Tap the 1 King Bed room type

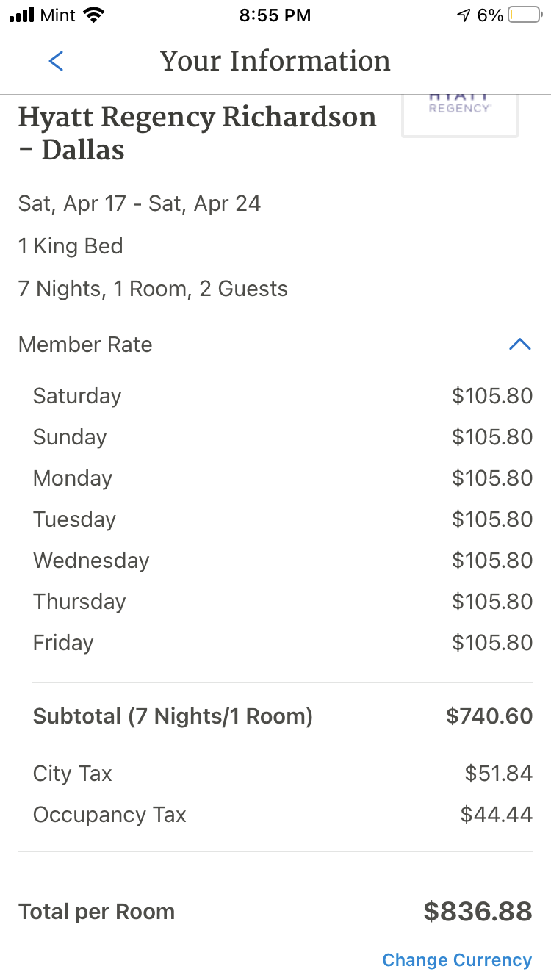[x=71, y=246]
